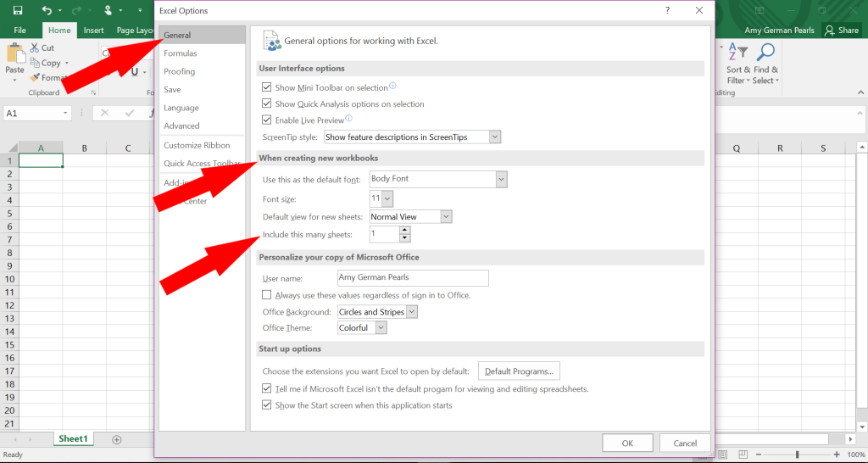The width and height of the screenshot is (868, 463).
Task: Click the Include this many sheets field
Action: pos(384,234)
